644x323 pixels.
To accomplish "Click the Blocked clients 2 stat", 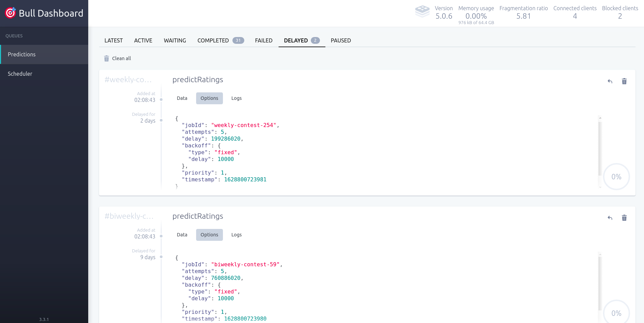I will [x=620, y=13].
